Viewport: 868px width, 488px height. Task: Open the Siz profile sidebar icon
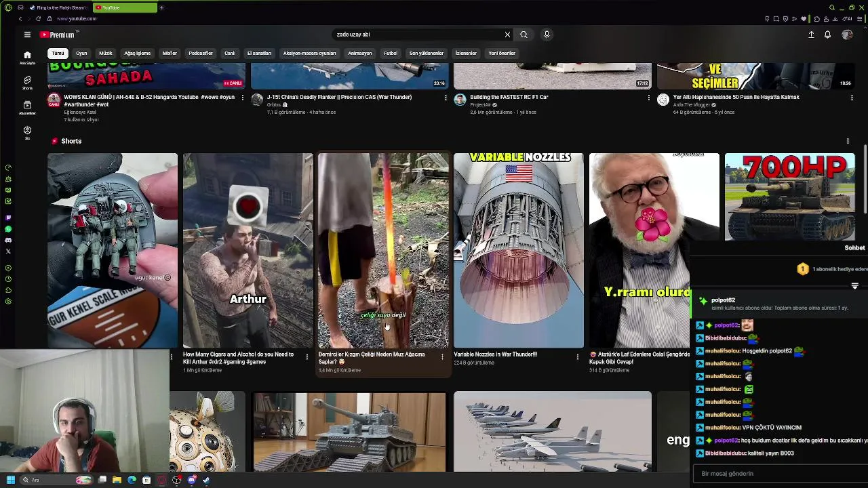27,132
